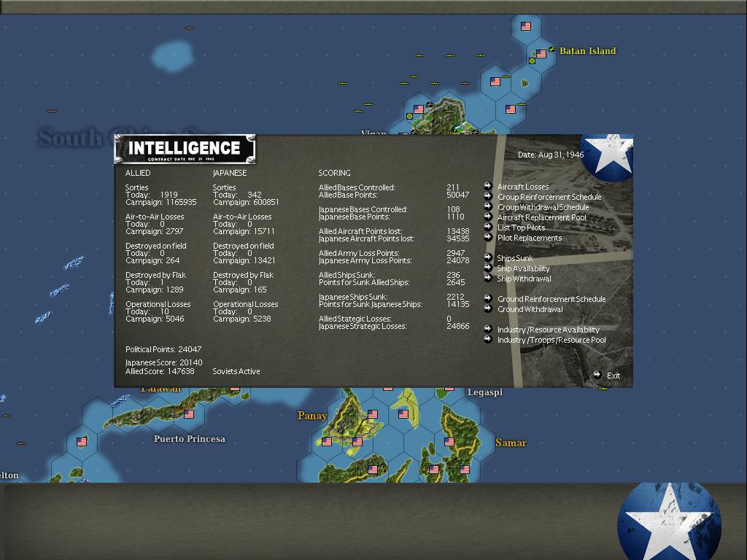Click the JAPANESE column heading
The width and height of the screenshot is (747, 560).
230,173
